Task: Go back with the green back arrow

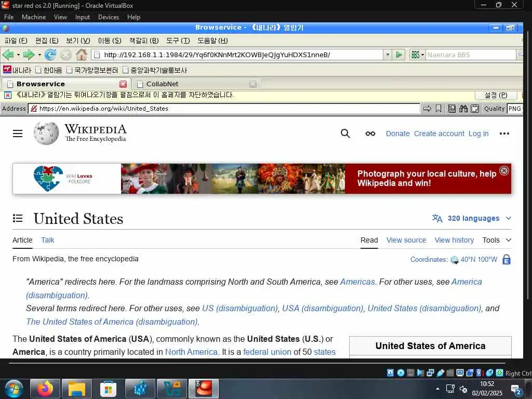Action: (8, 55)
